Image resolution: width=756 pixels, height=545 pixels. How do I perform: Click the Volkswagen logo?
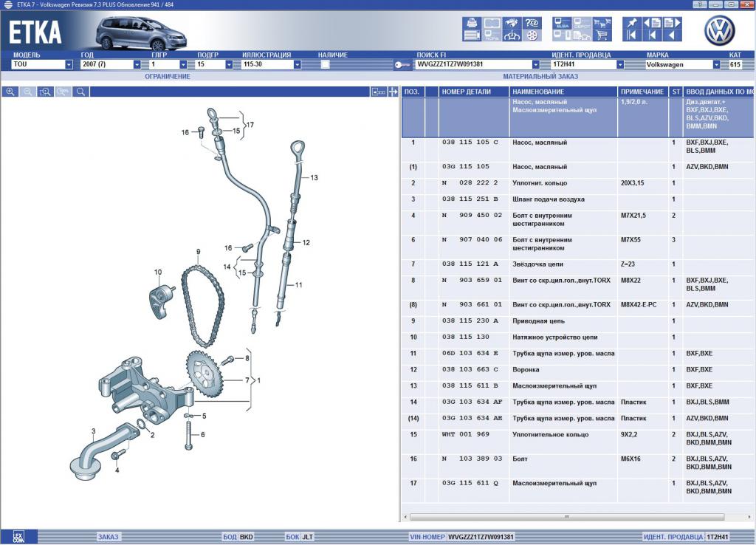(719, 30)
